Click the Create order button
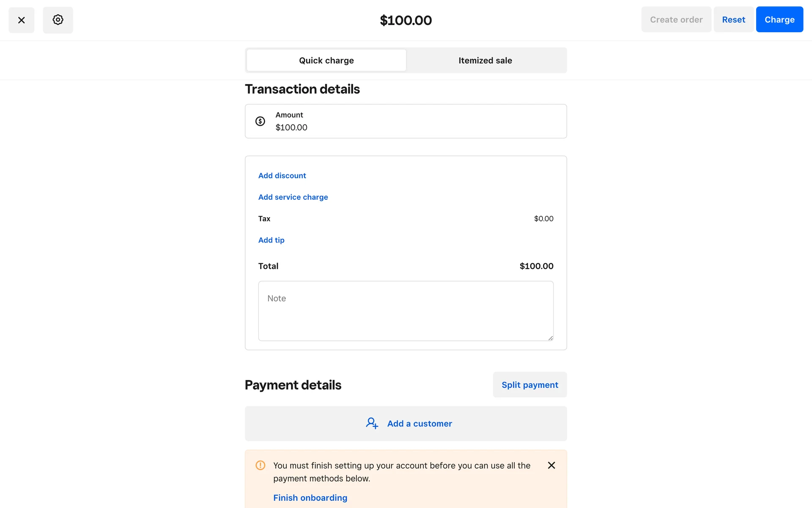The image size is (812, 508). [x=676, y=19]
